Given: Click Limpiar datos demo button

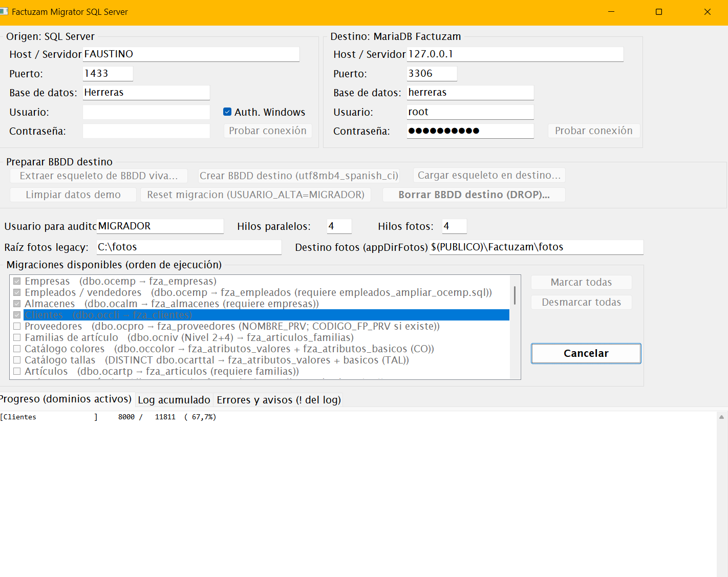Looking at the screenshot, I should click(x=73, y=195).
